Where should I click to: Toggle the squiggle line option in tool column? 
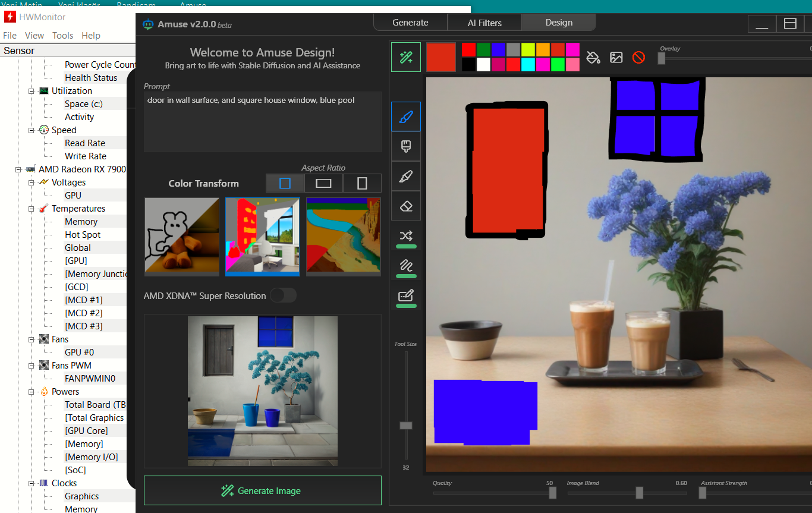406,266
